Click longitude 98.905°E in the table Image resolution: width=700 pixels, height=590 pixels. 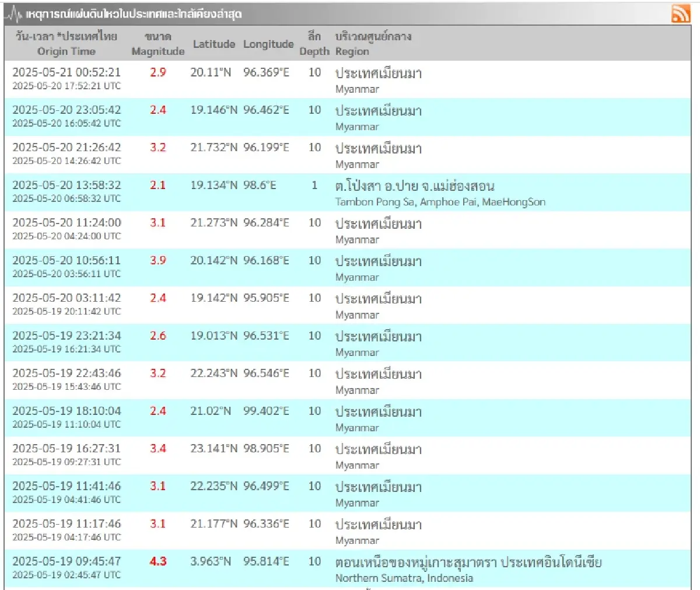click(266, 448)
